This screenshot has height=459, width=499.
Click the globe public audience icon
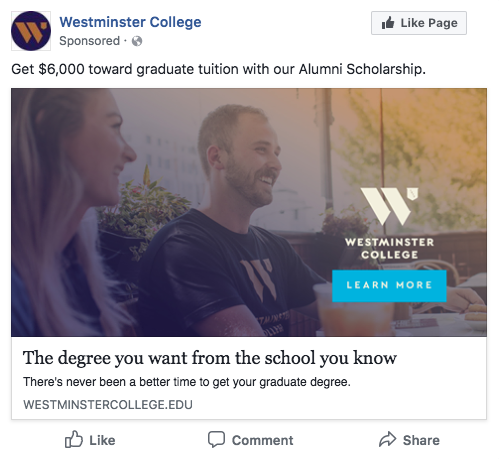pos(137,41)
